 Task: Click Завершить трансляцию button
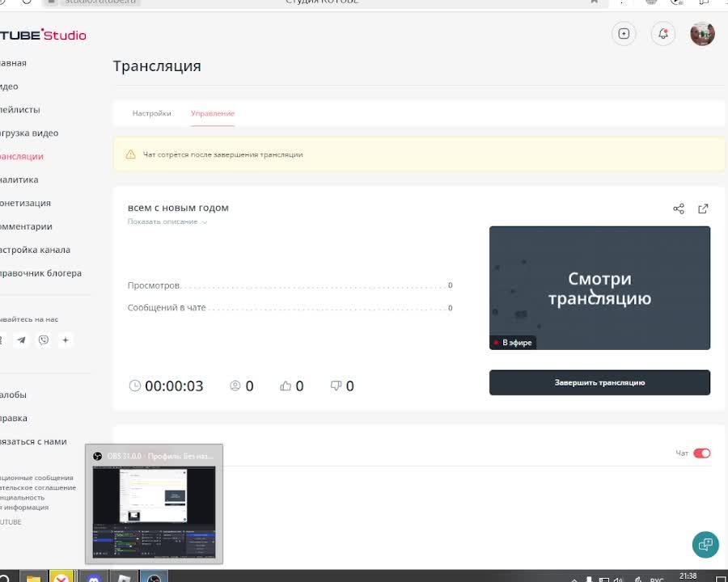point(599,382)
